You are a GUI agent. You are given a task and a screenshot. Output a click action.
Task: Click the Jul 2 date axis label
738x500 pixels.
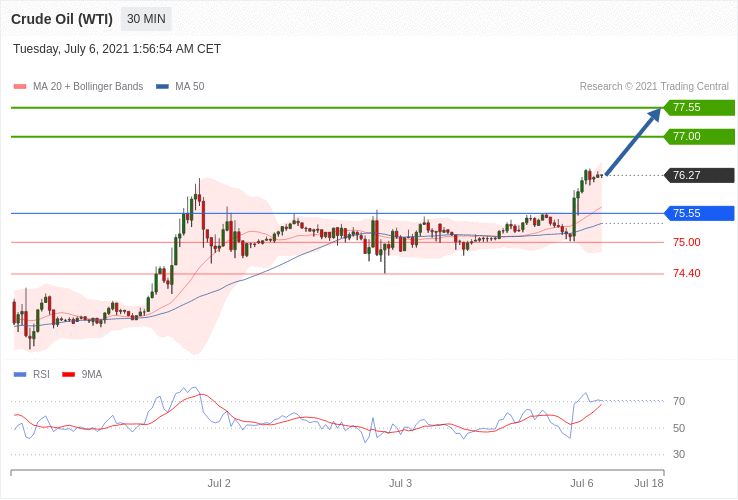pos(219,483)
